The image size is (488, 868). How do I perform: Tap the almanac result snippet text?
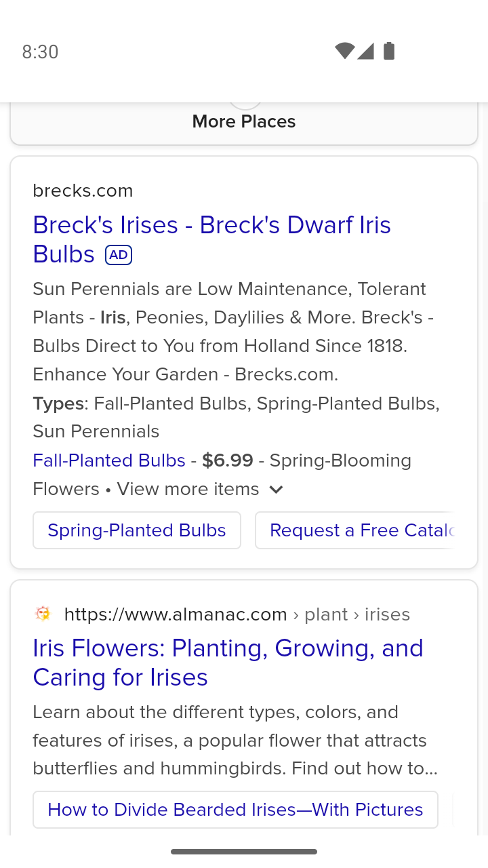(235, 741)
